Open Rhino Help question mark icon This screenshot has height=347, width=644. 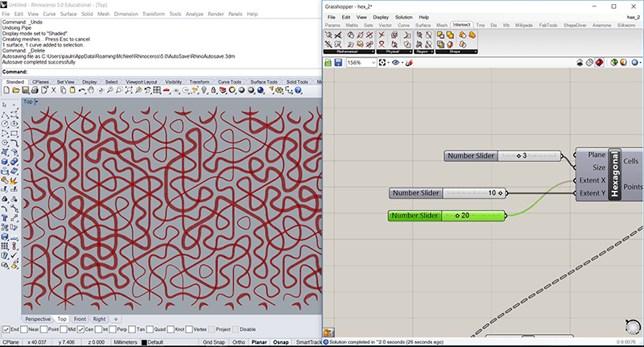click(x=298, y=90)
